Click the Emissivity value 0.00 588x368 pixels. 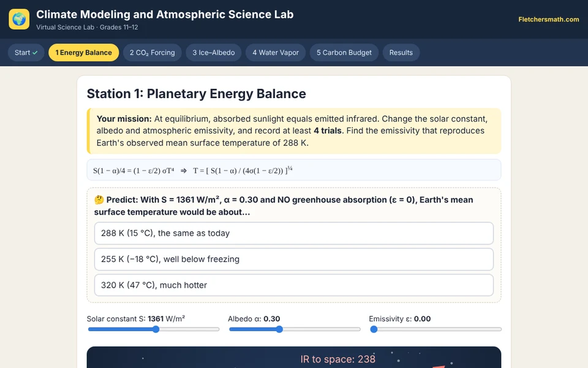[x=422, y=319]
